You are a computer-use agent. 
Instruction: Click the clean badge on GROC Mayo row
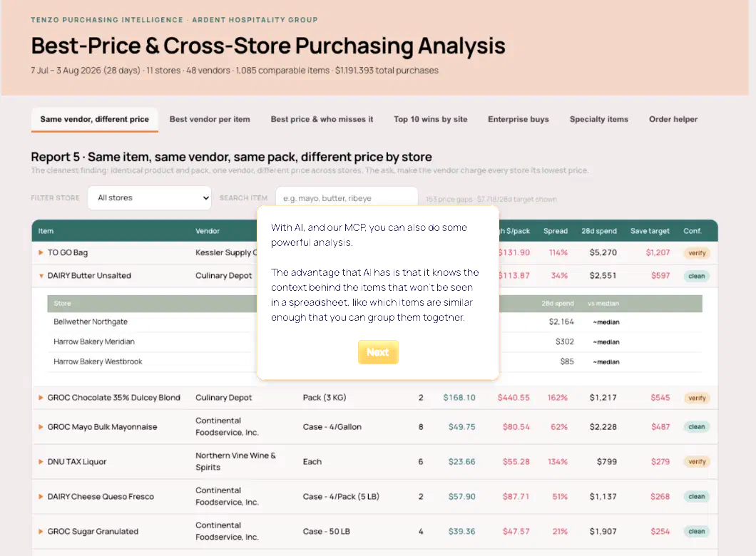click(697, 427)
